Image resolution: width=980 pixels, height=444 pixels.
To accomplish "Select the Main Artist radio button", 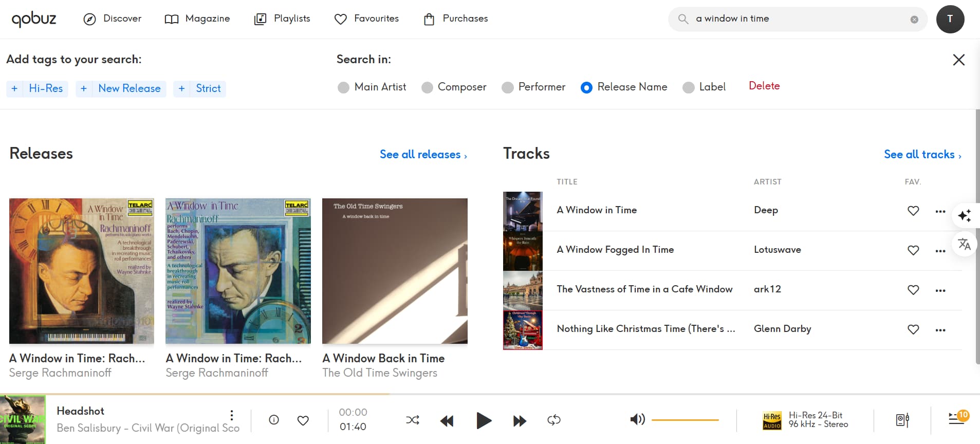I will [x=343, y=87].
